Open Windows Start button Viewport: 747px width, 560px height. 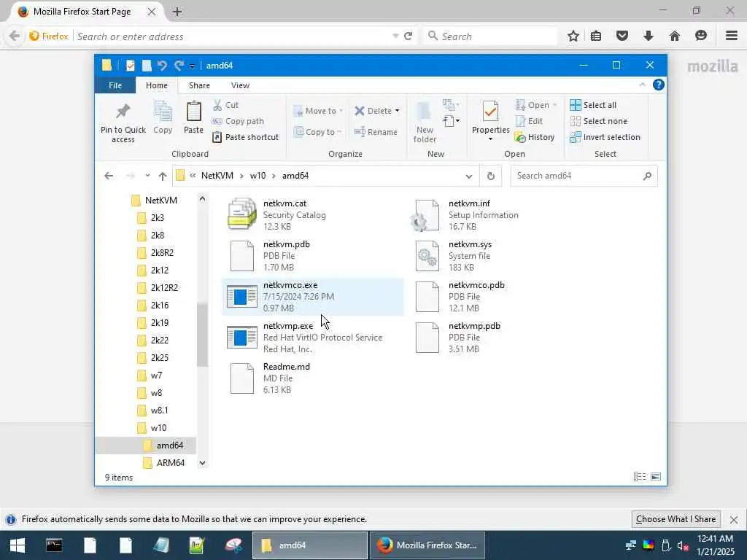18,545
